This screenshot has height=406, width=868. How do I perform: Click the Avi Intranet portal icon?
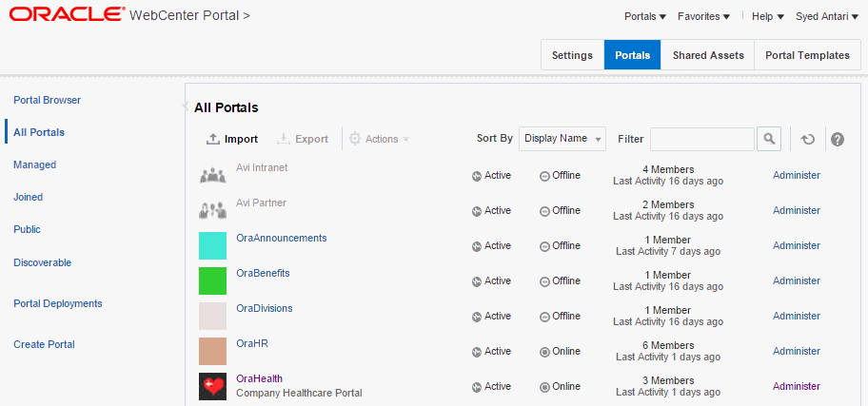tap(212, 175)
